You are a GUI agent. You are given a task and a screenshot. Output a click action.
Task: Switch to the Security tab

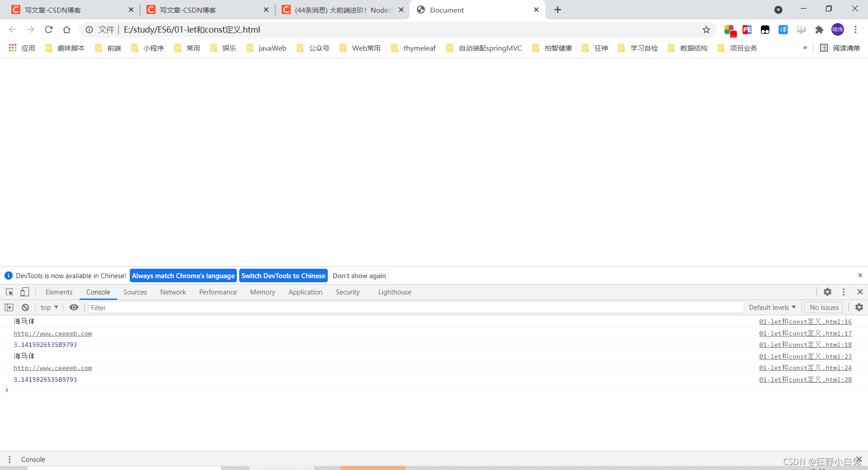pyautogui.click(x=348, y=292)
